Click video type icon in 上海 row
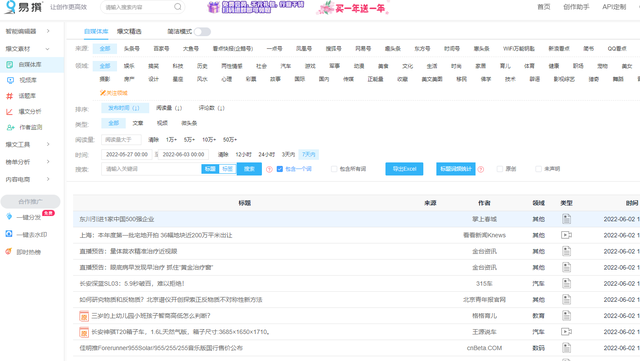This screenshot has height=361, width=640. (566, 235)
